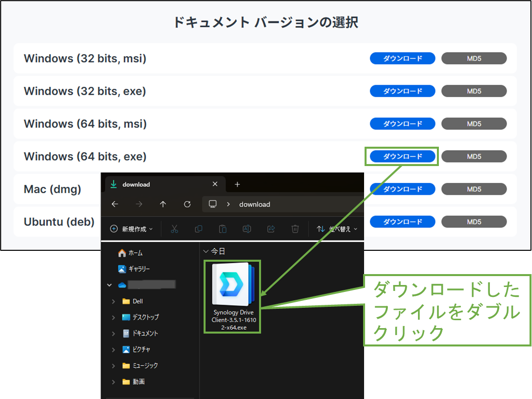Open the ミュージック folder
Viewport: 532px width, 399px height.
[140, 366]
